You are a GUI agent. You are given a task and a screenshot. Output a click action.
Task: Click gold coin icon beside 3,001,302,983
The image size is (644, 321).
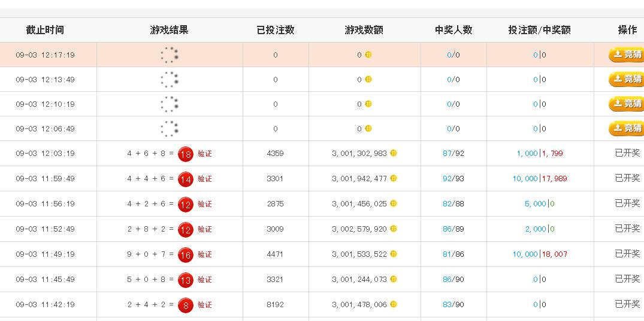394,153
